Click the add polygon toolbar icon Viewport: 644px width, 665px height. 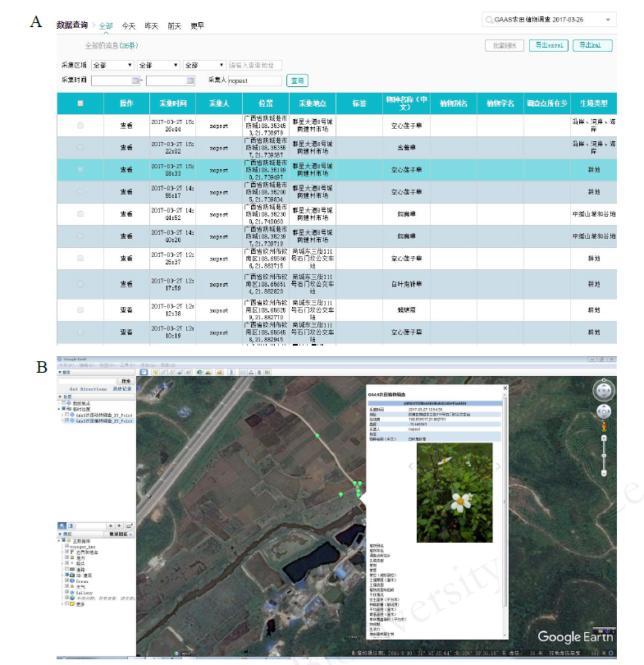(x=163, y=373)
